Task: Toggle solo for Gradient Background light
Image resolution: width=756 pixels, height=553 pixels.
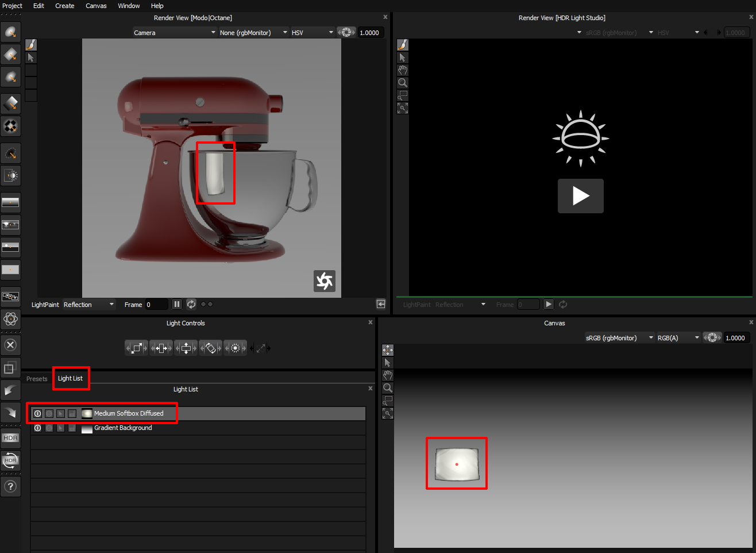Action: pyautogui.click(x=49, y=428)
